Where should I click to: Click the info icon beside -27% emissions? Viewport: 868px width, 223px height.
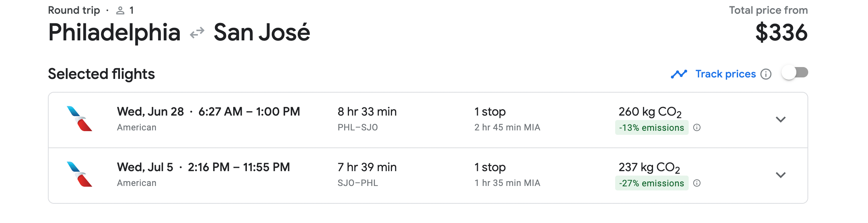point(698,183)
